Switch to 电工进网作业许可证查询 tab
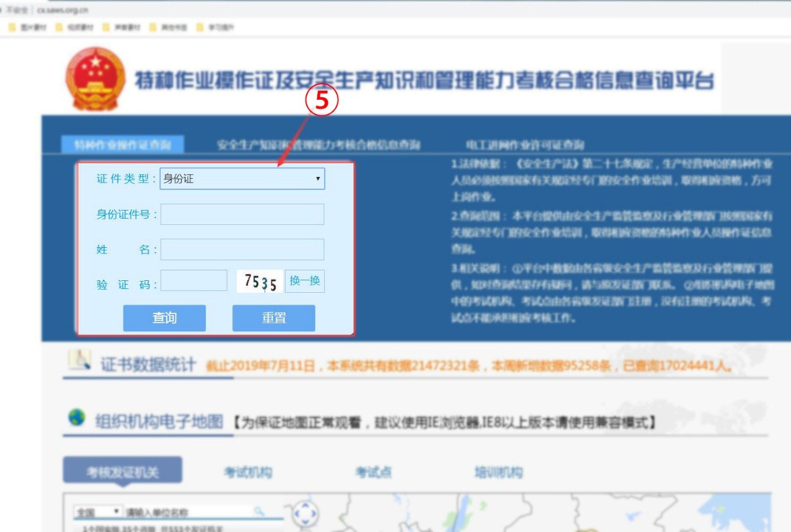 [525, 145]
